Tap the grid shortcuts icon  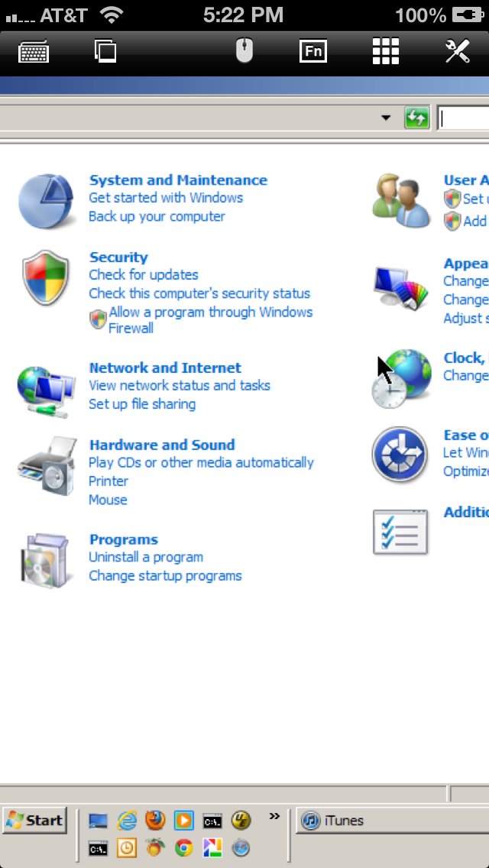pyautogui.click(x=385, y=51)
